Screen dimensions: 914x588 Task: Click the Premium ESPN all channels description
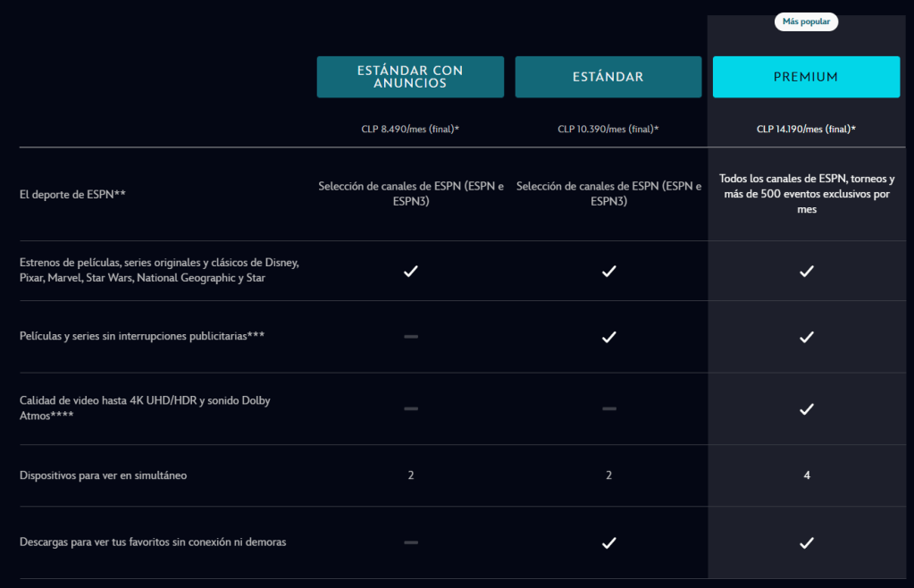pos(806,194)
